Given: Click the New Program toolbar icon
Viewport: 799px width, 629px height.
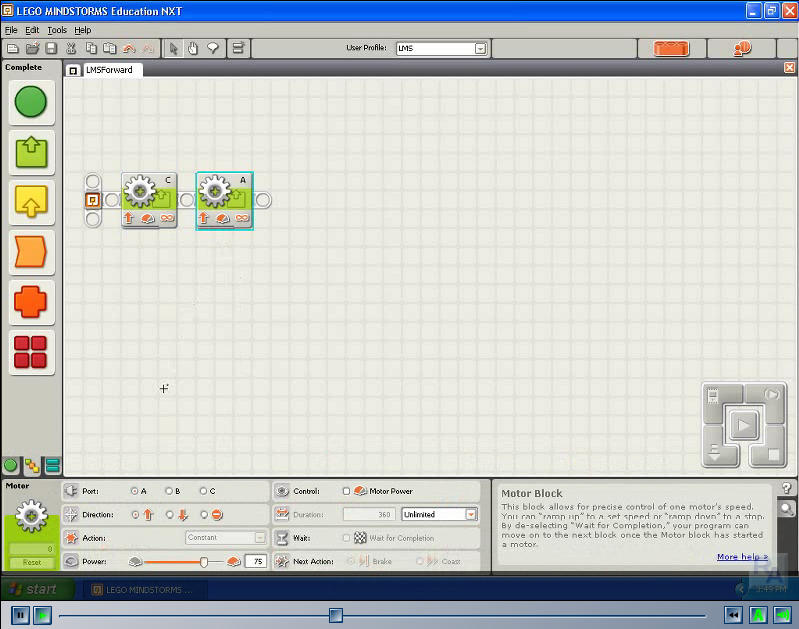Looking at the screenshot, I should [13, 48].
